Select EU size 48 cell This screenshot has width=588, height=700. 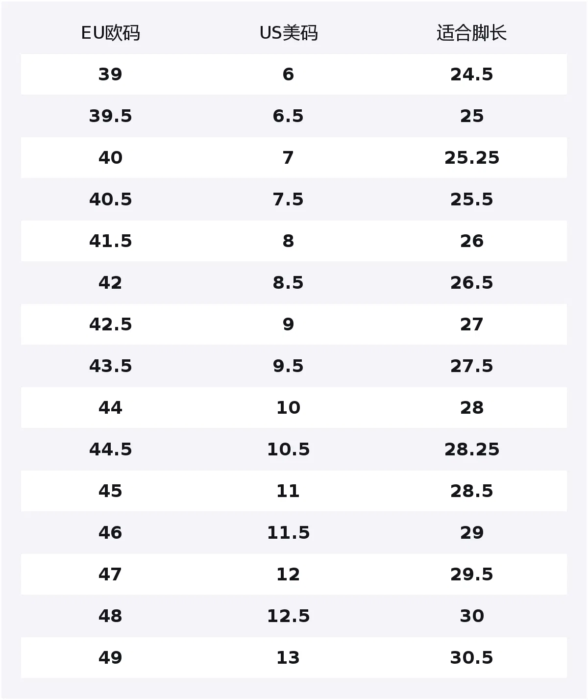[x=110, y=616]
